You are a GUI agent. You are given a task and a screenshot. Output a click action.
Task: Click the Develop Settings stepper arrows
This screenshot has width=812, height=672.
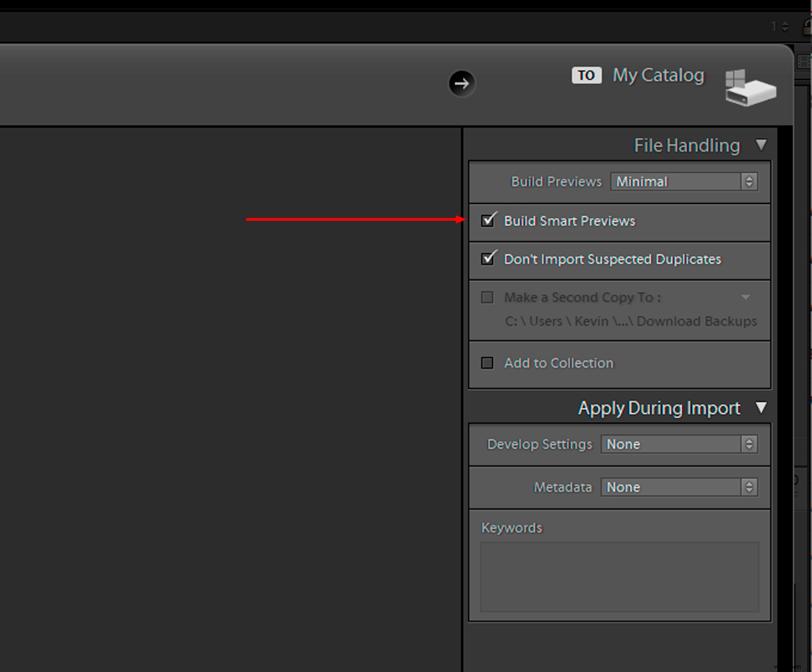pos(749,444)
